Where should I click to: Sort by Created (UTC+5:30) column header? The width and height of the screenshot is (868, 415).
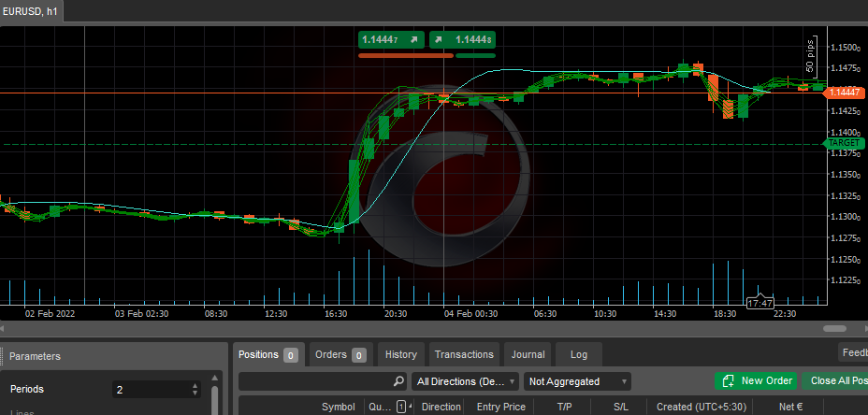click(702, 407)
